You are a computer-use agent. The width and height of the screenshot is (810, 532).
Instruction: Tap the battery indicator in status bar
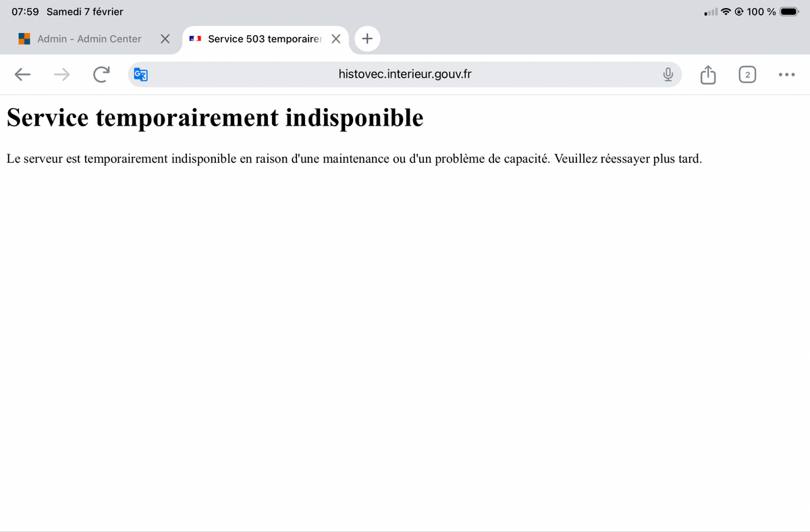click(x=789, y=11)
